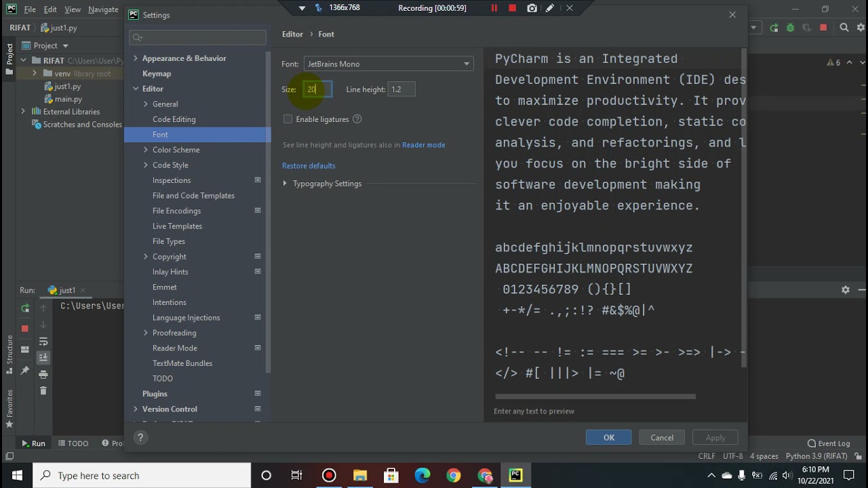Open the Font dropdown showing JetBrains Mono

389,64
